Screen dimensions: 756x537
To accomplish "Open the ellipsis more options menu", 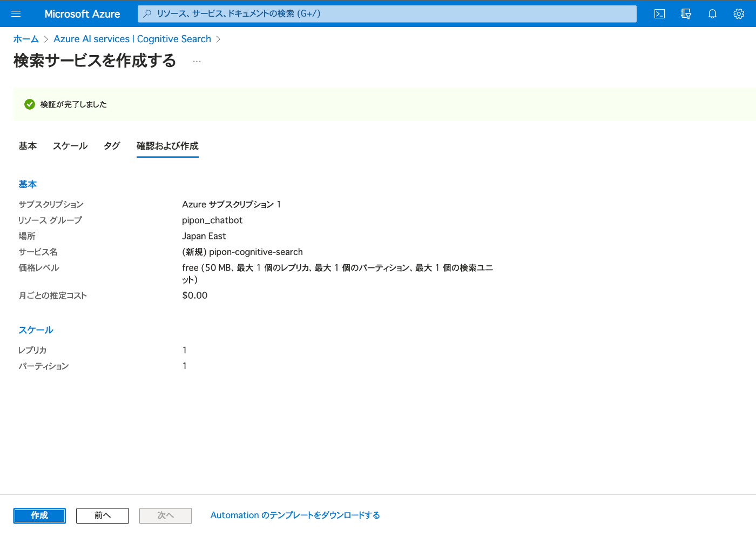I will 197,61.
